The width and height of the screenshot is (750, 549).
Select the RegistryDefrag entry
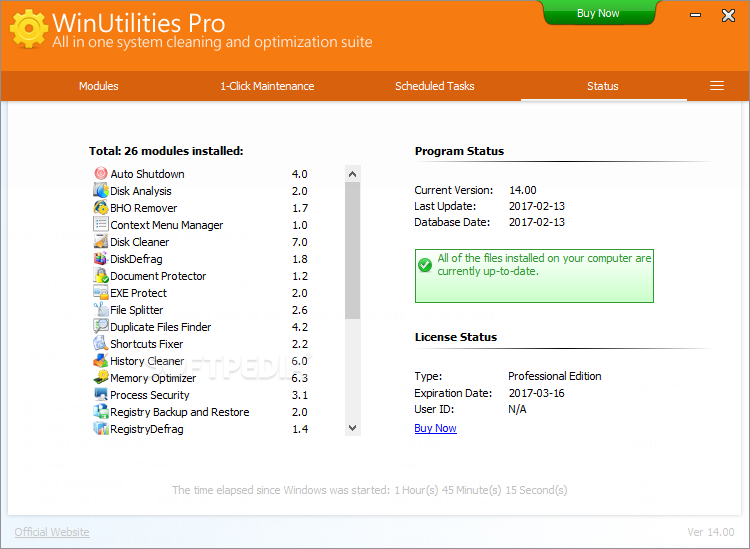(x=201, y=428)
